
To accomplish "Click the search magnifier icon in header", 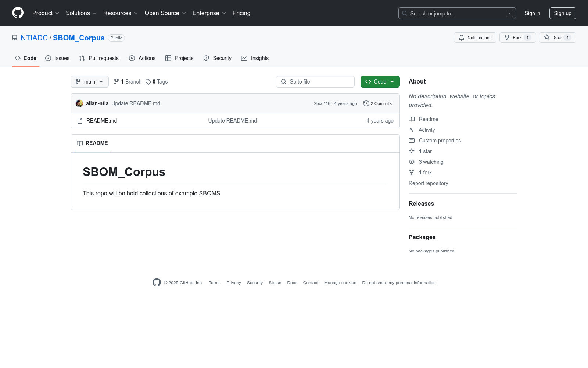I will coord(405,13).
